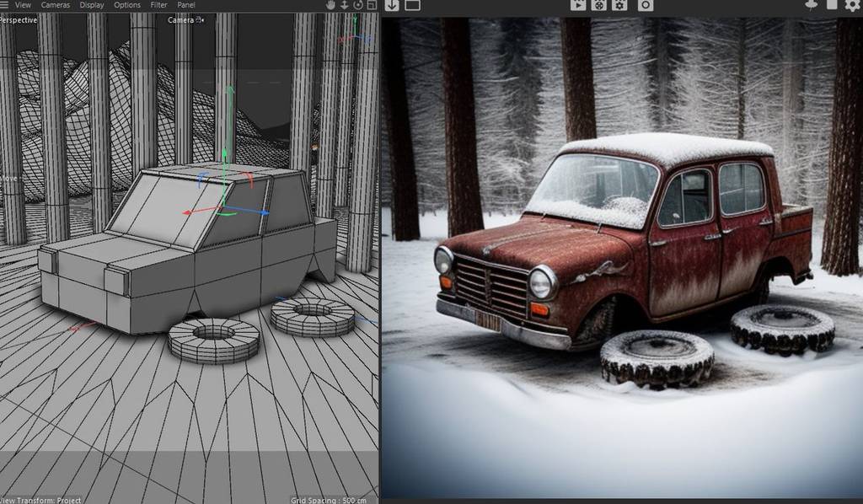Open the View menu
Image resolution: width=863 pixels, height=504 pixels.
(23, 5)
